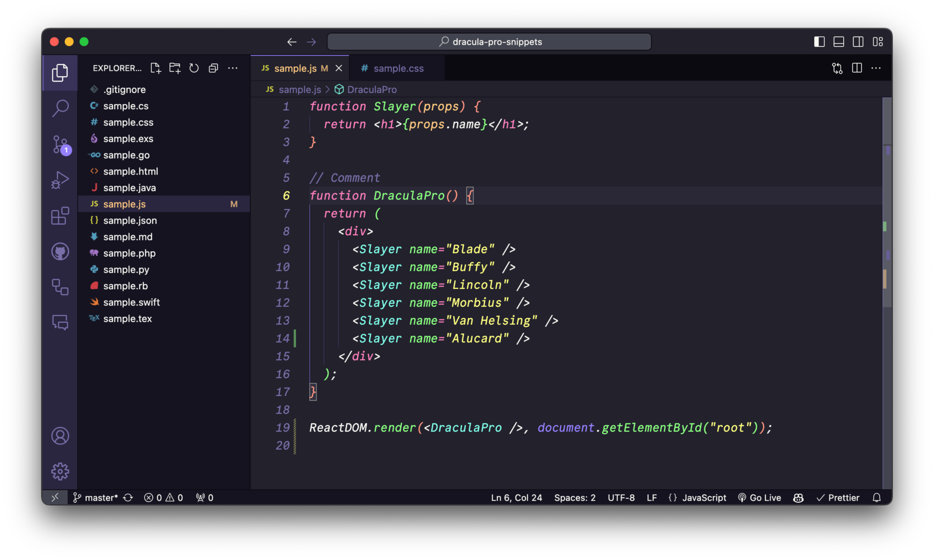
Task: Open the Search view
Action: coord(60,108)
